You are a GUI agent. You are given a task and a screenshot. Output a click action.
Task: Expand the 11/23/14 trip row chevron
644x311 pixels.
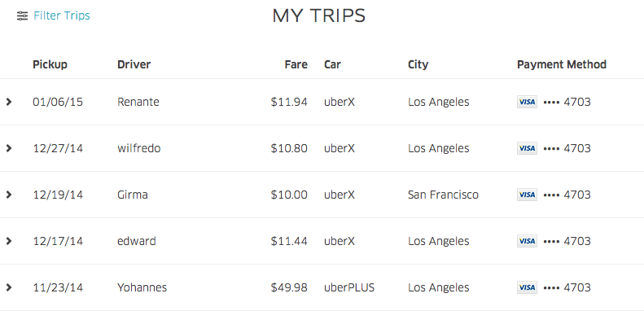9,287
